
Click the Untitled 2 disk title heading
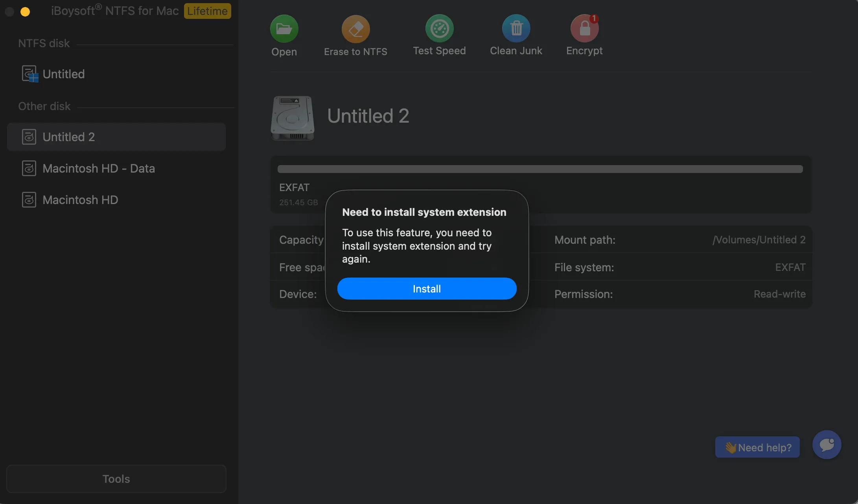coord(368,116)
